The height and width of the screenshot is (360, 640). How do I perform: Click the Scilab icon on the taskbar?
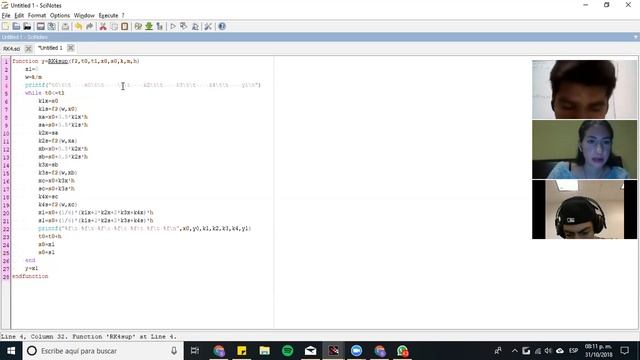(x=333, y=351)
